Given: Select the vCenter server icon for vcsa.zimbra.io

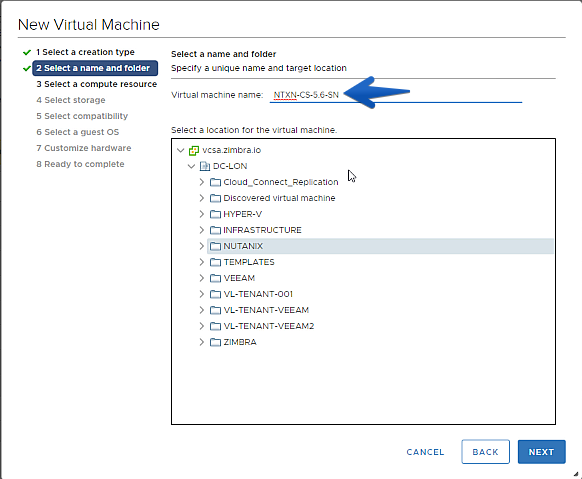Looking at the screenshot, I should click(x=194, y=150).
